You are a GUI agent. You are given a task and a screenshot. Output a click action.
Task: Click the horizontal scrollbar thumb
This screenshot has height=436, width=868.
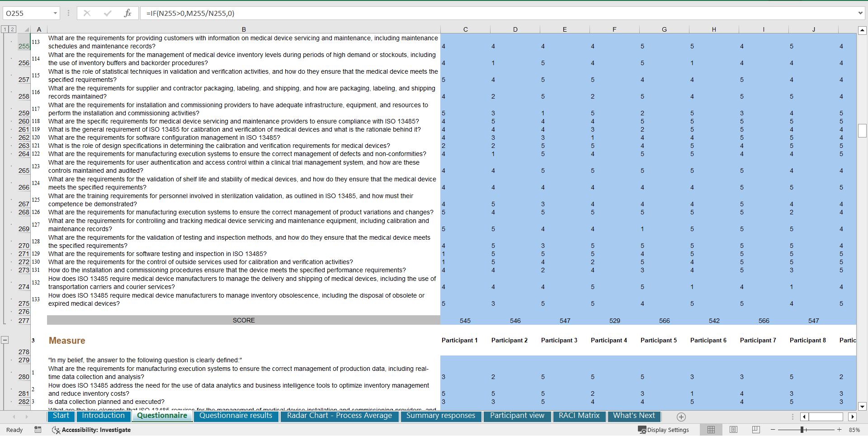826,417
